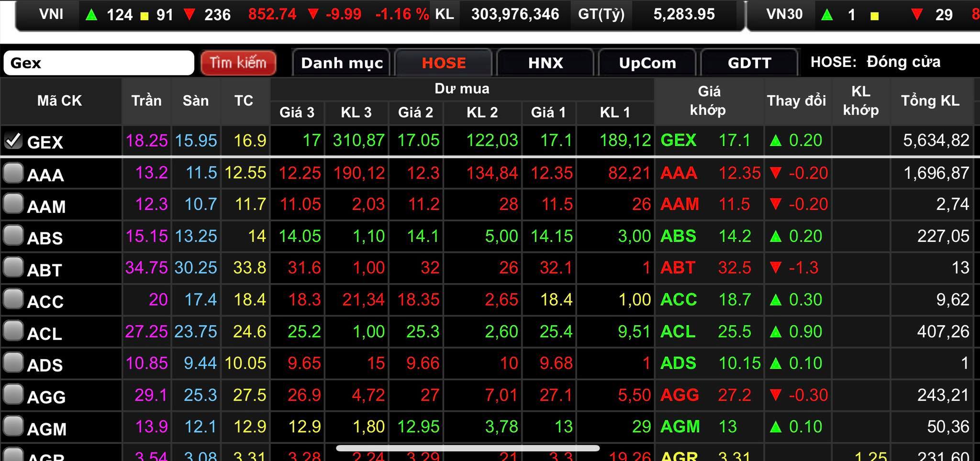980x461 pixels.
Task: Click the VNI red down-arrow decliners icon
Action: [x=189, y=15]
